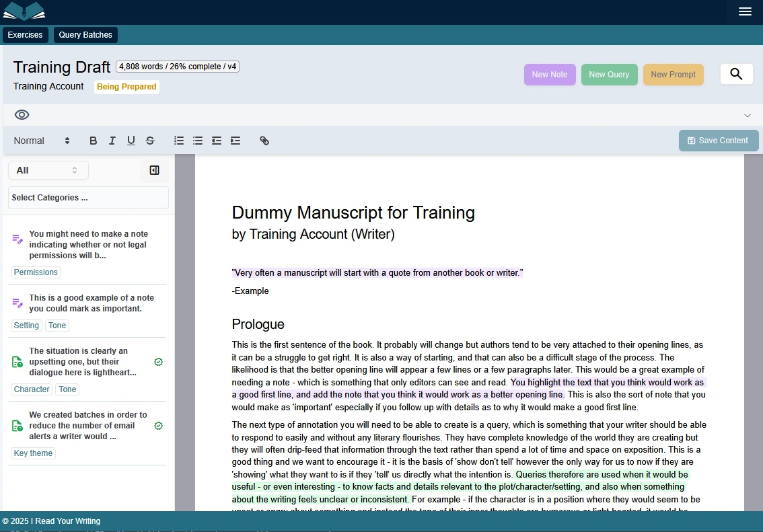Click the New Query button
The height and width of the screenshot is (532, 763).
609,74
